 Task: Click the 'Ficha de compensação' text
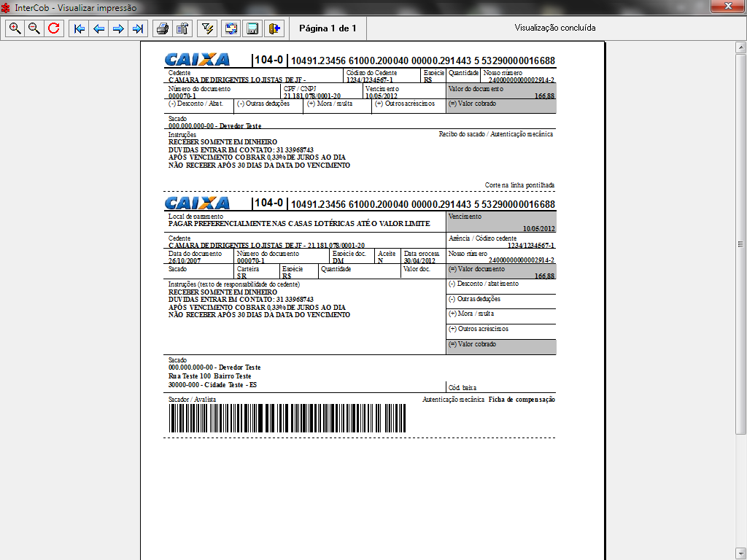522,400
